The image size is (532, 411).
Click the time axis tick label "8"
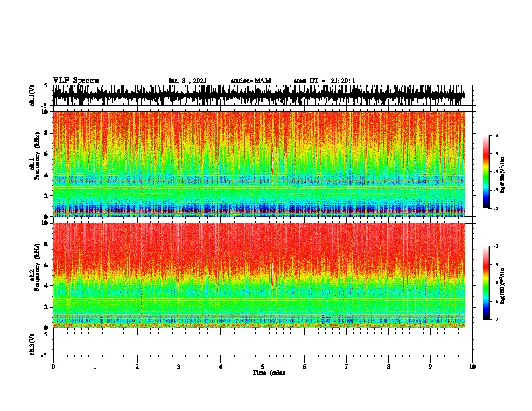tap(388, 367)
